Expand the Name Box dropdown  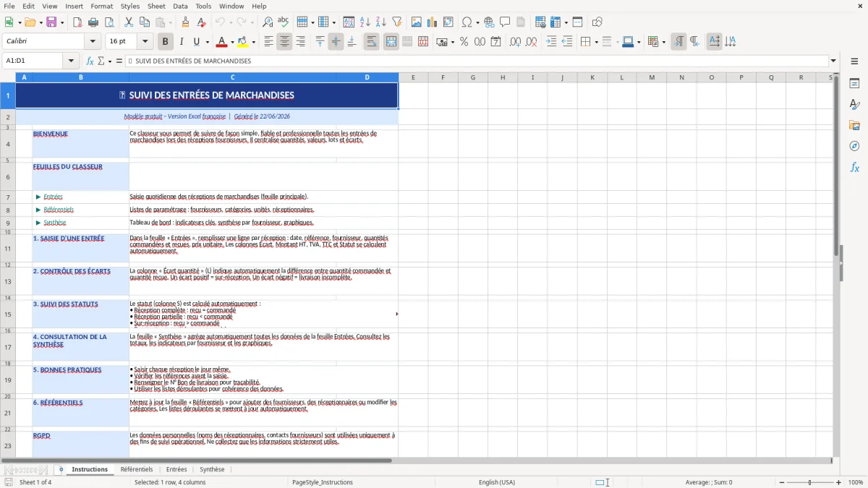point(71,61)
